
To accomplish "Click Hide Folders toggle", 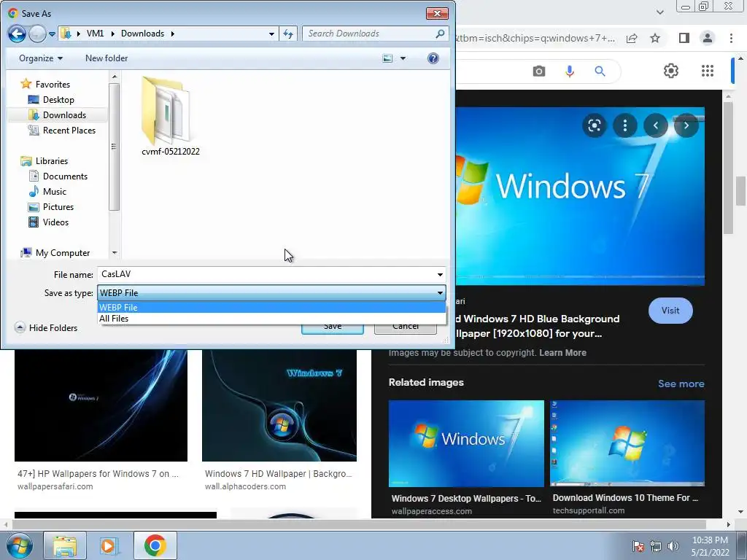I will click(46, 327).
